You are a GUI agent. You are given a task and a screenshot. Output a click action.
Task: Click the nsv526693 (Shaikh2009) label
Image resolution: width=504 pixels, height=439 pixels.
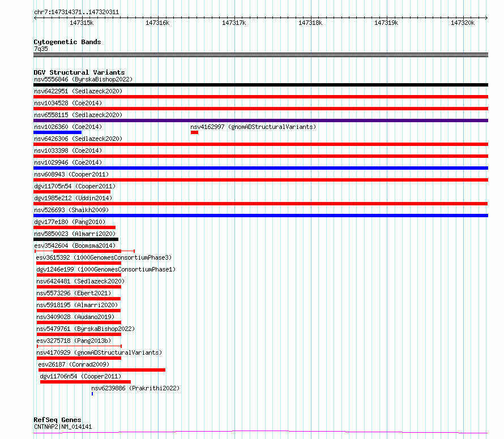point(71,210)
